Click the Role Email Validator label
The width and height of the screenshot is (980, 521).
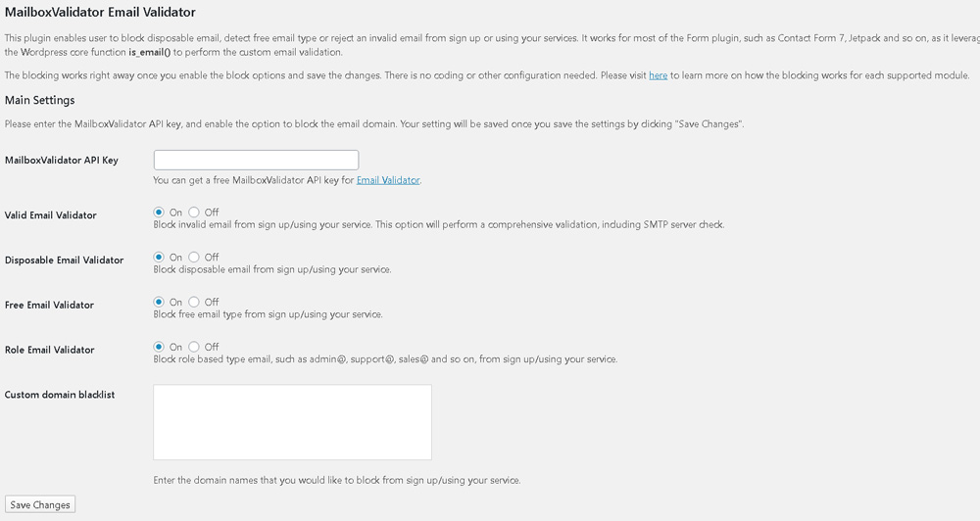click(x=49, y=350)
